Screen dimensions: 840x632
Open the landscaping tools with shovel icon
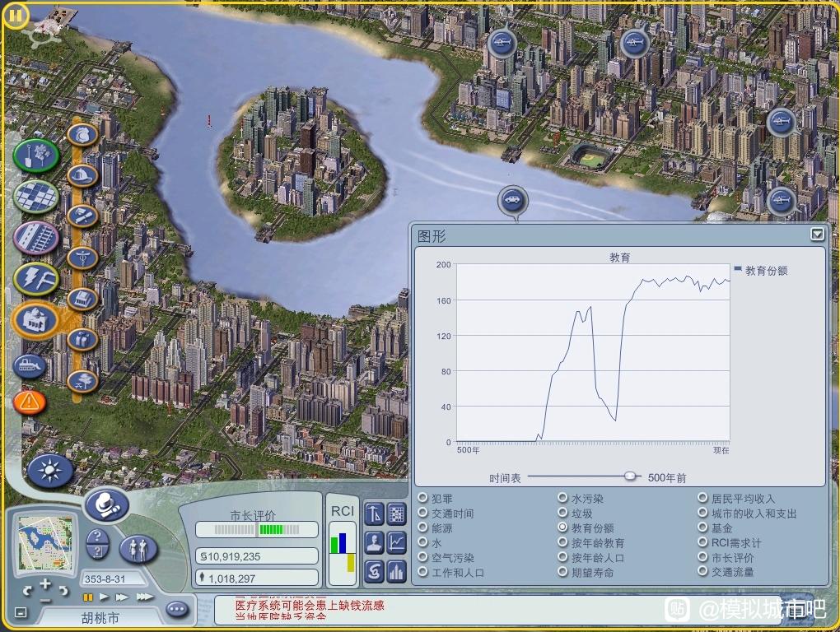35,154
